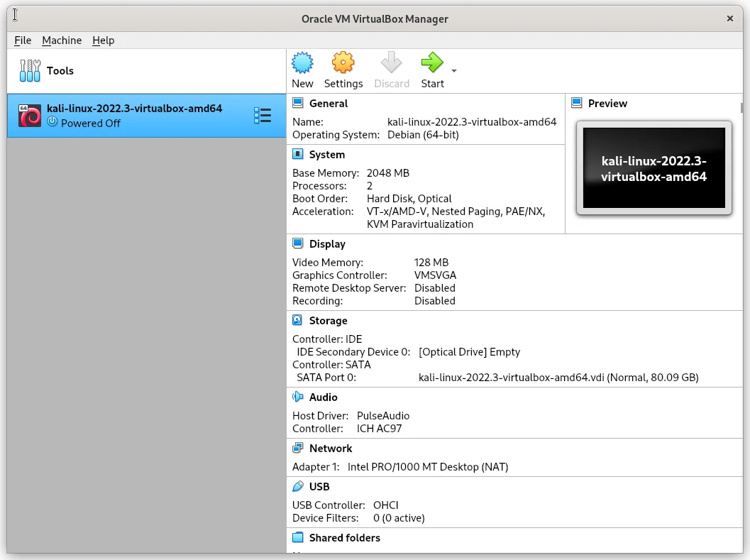Open the Machine menu
Viewport: 750px width, 560px height.
tap(62, 40)
